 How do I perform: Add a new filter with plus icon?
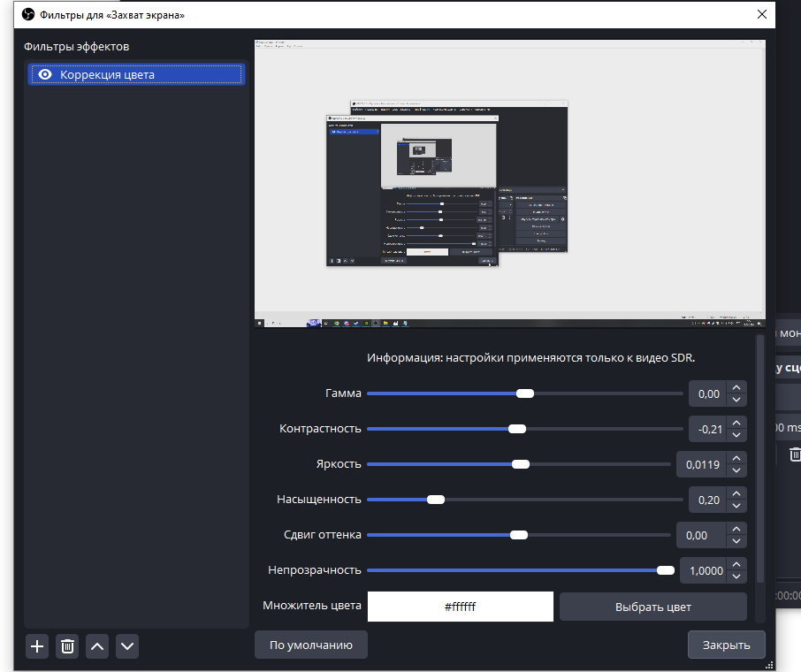(37, 646)
